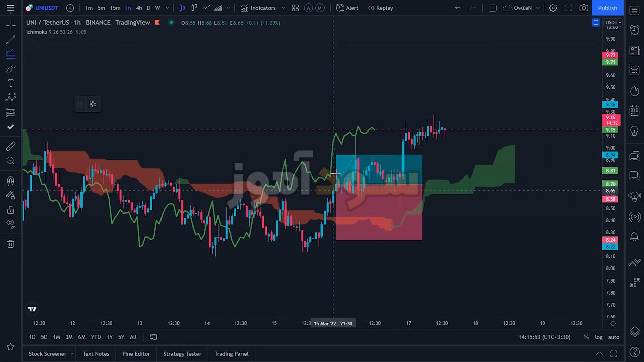The image size is (644, 362).
Task: Select the 15m timeframe
Action: tap(115, 8)
